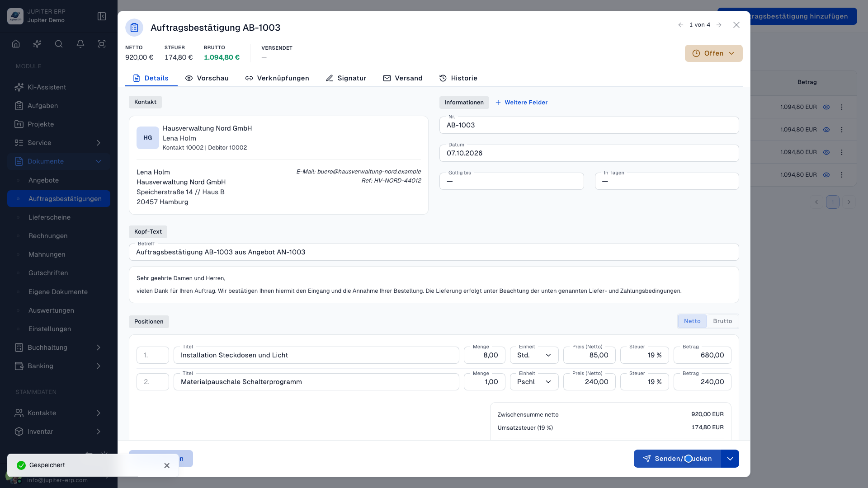Open Senden/Drucken options arrow
Screen dimensions: 868x488
pos(730,459)
